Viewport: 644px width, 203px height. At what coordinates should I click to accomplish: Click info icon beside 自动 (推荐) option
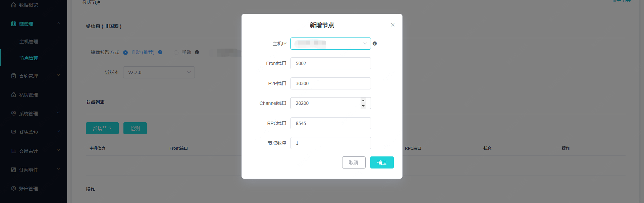click(160, 52)
